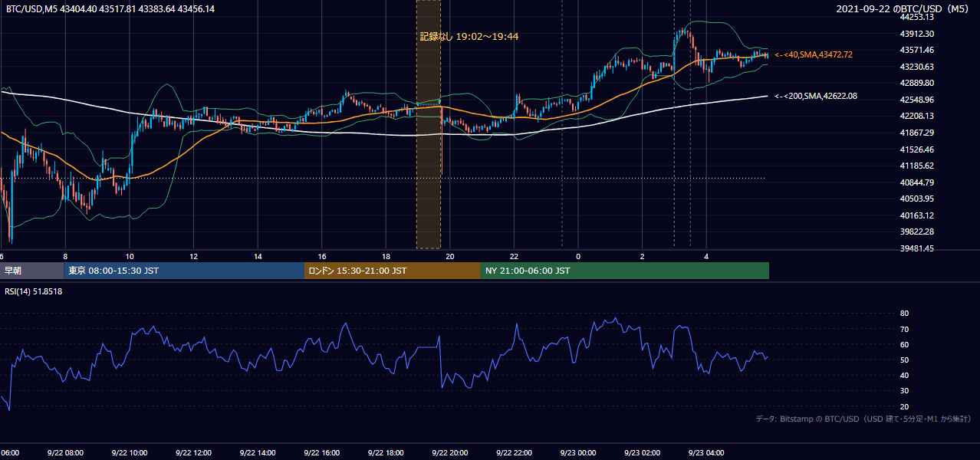Click RSI axis level 70
The width and height of the screenshot is (980, 460).
tap(904, 329)
